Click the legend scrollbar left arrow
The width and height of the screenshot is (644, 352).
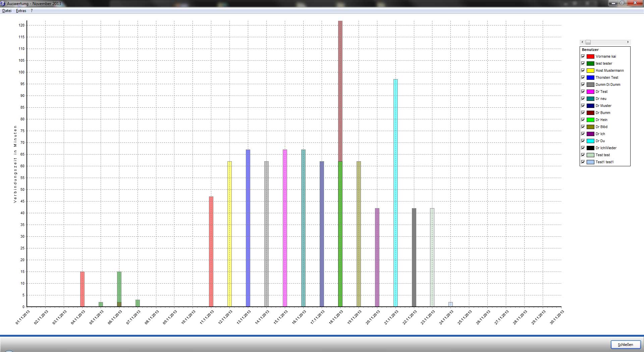click(x=582, y=42)
